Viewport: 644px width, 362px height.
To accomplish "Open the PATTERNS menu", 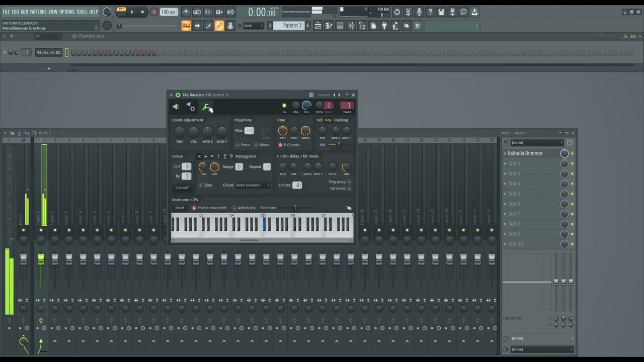I will (x=38, y=12).
